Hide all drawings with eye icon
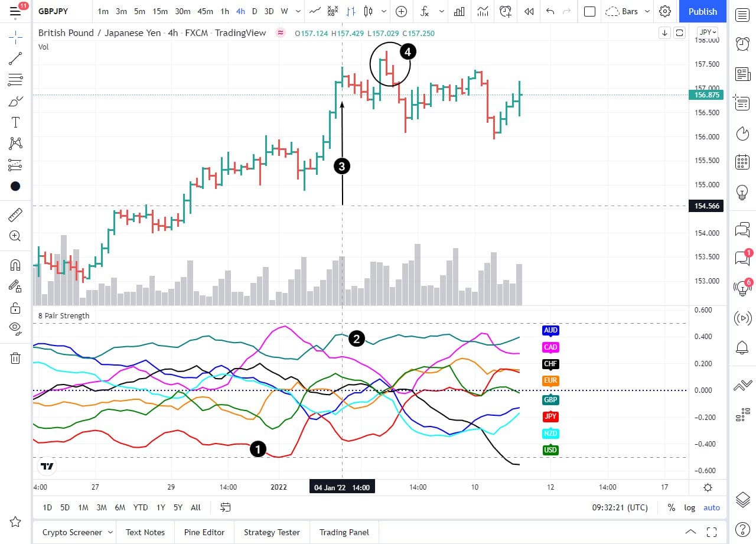The image size is (756, 544). pos(15,328)
